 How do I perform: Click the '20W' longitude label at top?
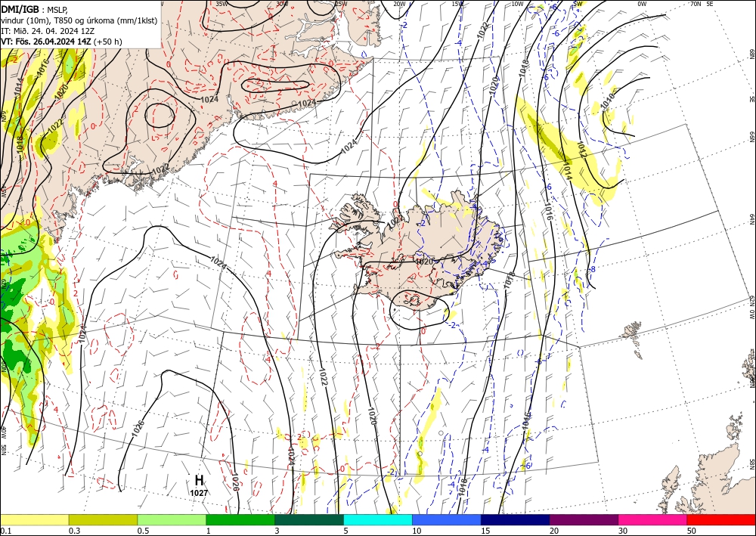(x=399, y=4)
